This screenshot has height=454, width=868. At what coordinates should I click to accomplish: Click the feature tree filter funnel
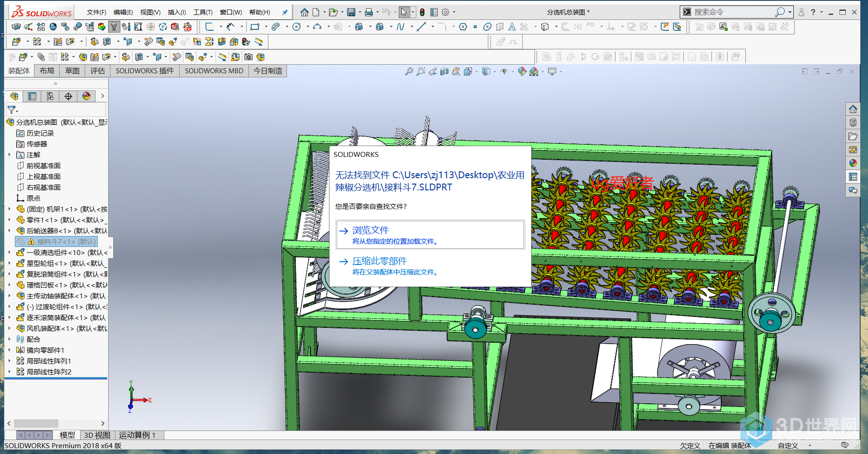click(x=12, y=110)
